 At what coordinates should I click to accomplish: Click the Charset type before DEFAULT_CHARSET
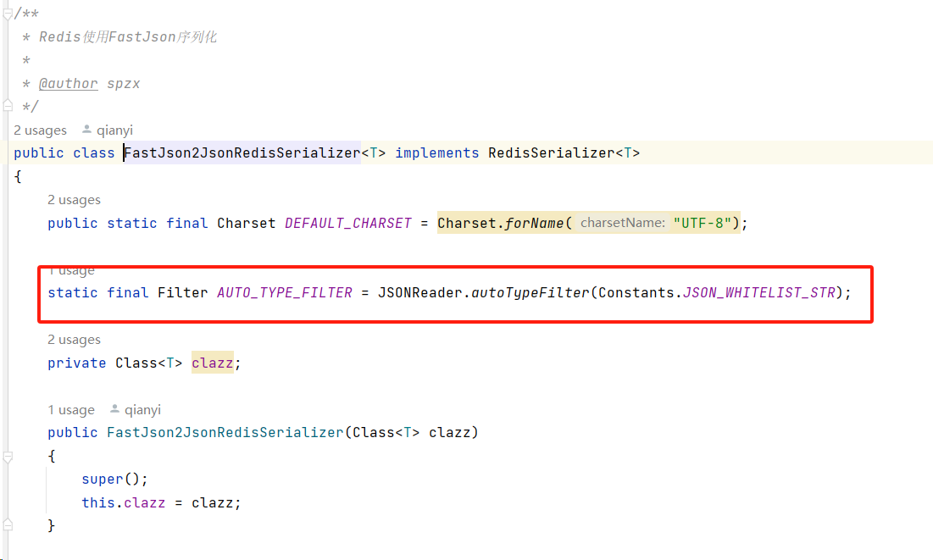pos(247,223)
